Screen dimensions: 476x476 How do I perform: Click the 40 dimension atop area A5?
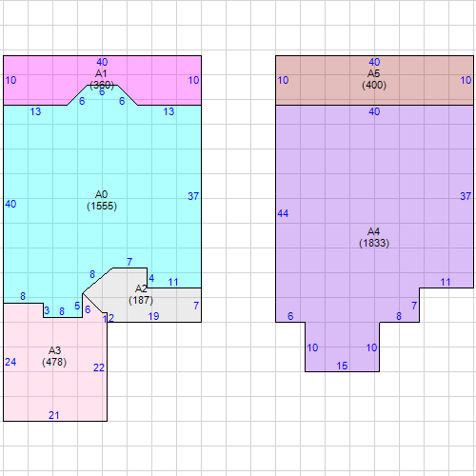click(x=374, y=62)
